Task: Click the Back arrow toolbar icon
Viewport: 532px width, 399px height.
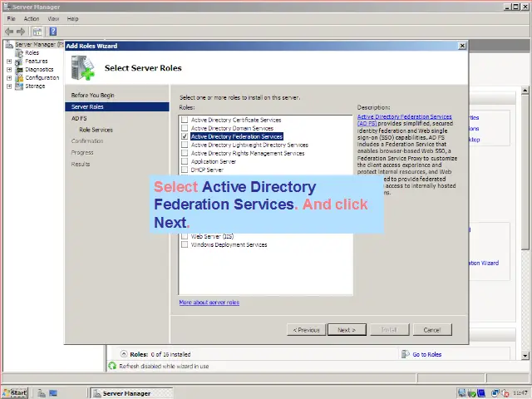Action: tap(9, 32)
